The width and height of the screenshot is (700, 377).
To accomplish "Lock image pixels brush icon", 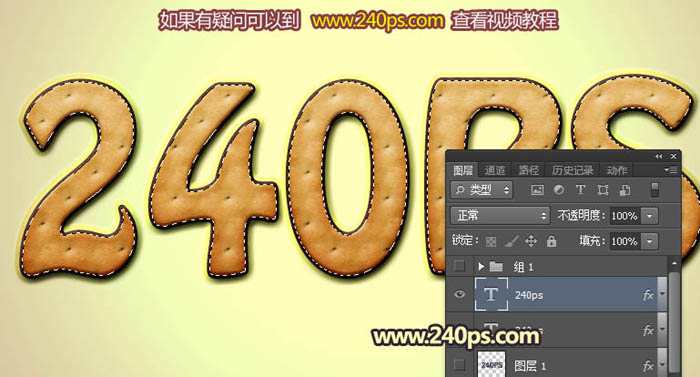I will pyautogui.click(x=511, y=241).
